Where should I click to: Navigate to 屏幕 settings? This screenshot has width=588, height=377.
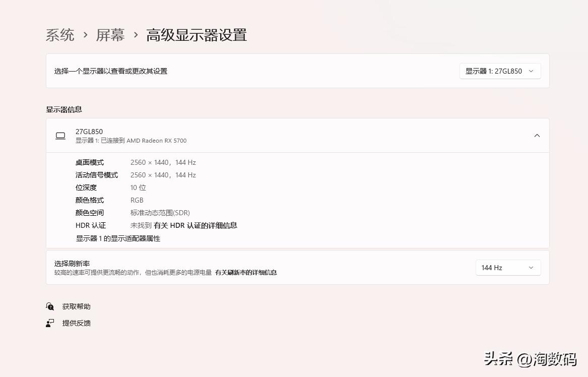(x=110, y=35)
